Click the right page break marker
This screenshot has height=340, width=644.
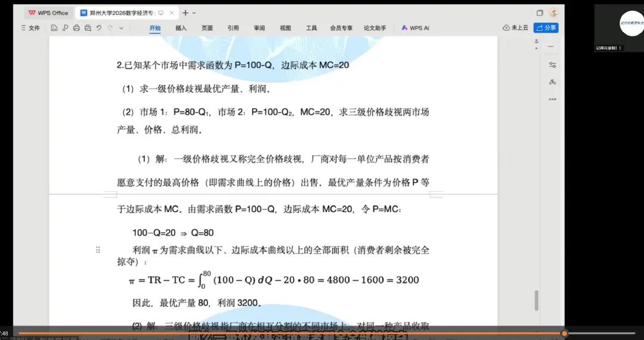tap(436, 194)
